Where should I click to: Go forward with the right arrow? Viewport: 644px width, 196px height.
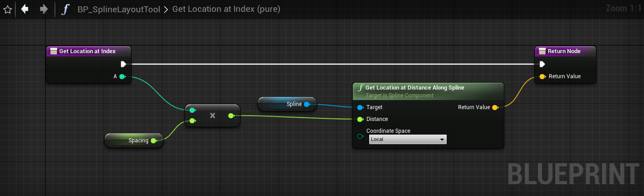pyautogui.click(x=44, y=9)
